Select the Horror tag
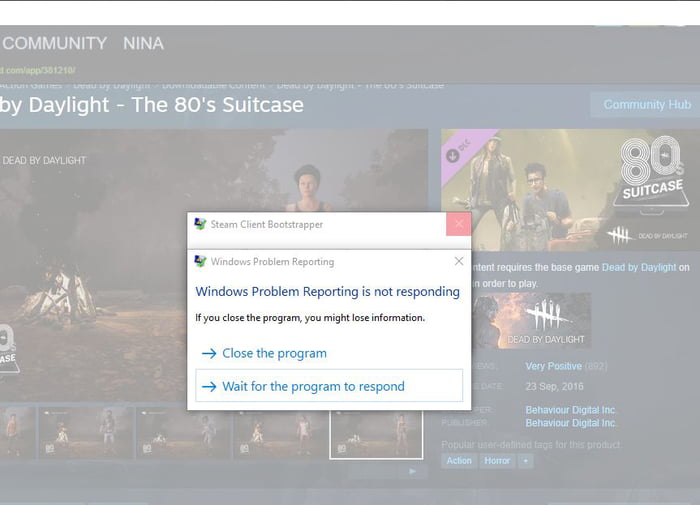700x505 pixels. (x=496, y=461)
